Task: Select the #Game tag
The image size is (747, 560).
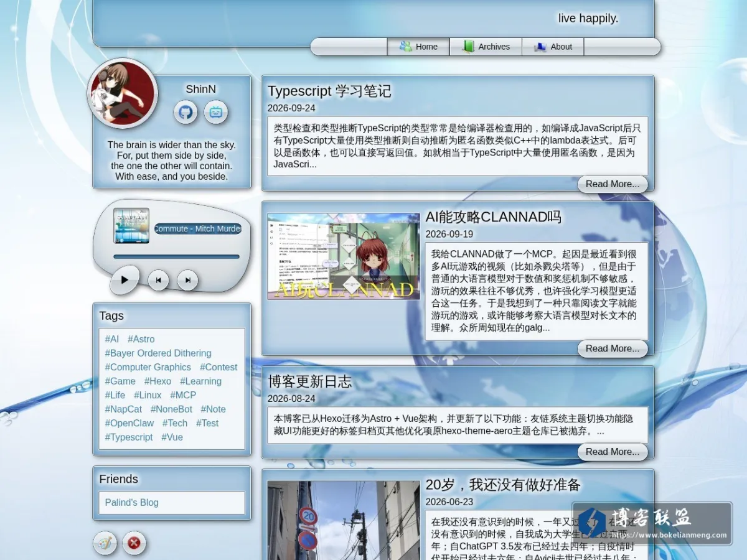Action: [120, 381]
